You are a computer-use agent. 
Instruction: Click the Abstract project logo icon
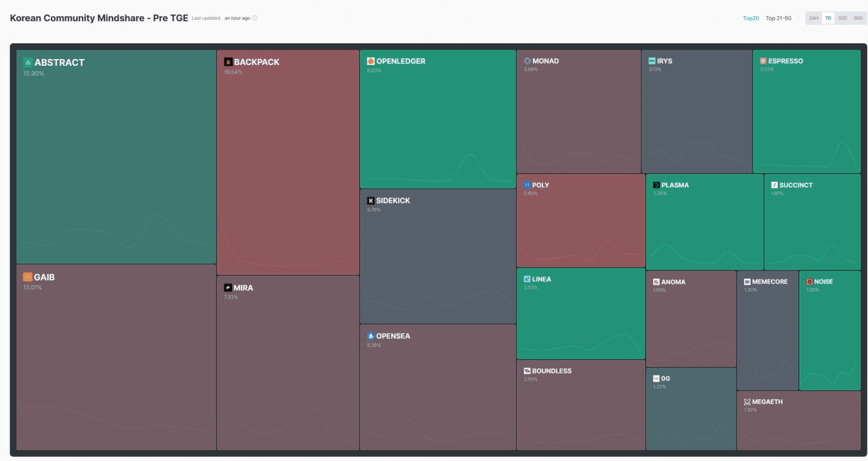coord(28,62)
